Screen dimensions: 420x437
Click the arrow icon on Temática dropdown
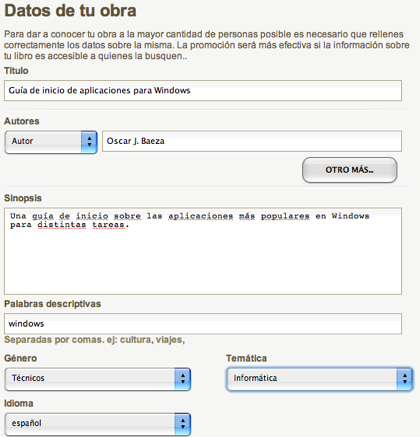pos(405,379)
